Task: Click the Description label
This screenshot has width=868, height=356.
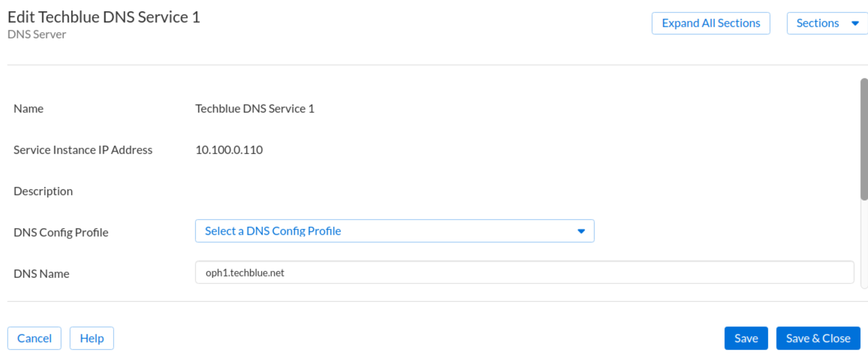Action: point(43,191)
